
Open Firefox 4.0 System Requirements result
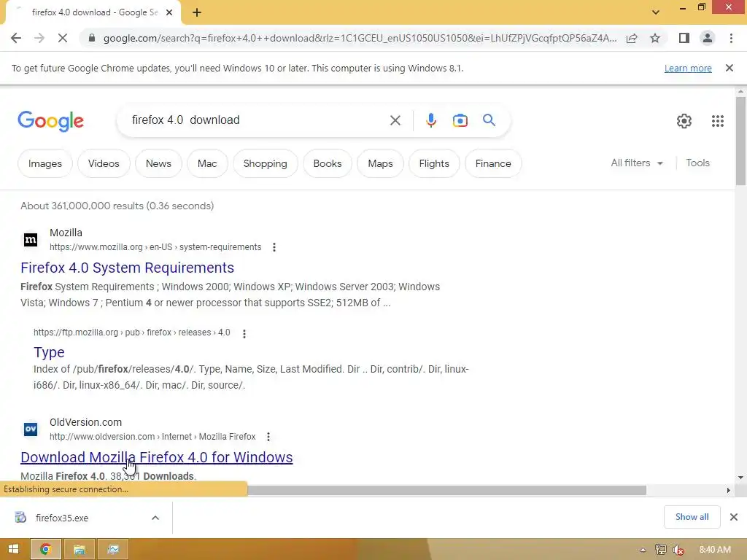pyautogui.click(x=127, y=268)
